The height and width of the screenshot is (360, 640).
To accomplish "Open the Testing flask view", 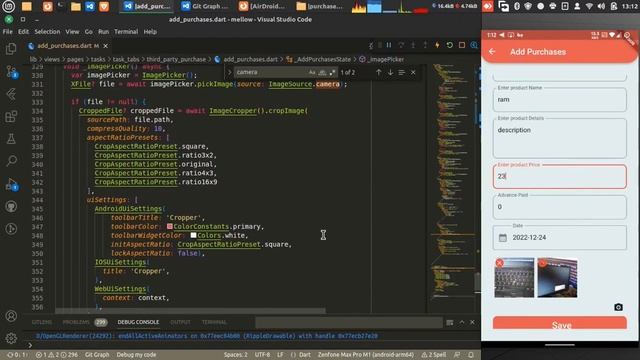I will point(11,139).
